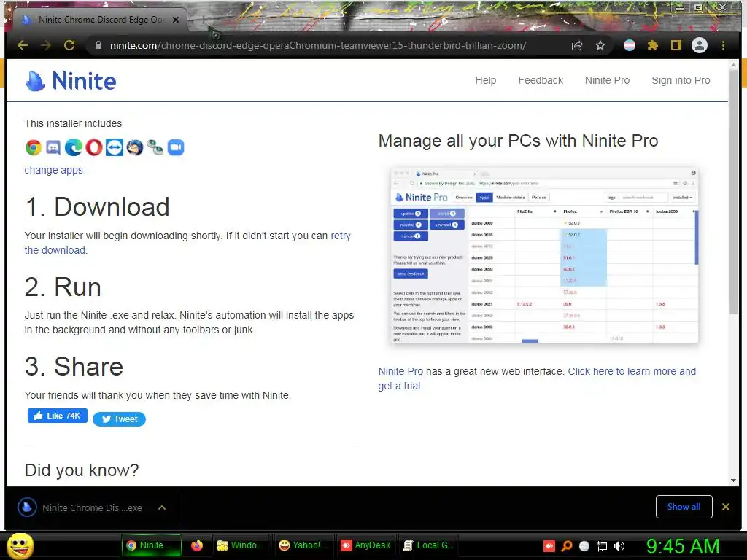The height and width of the screenshot is (560, 747).
Task: Reload the Ninite page
Action: pyautogui.click(x=69, y=46)
